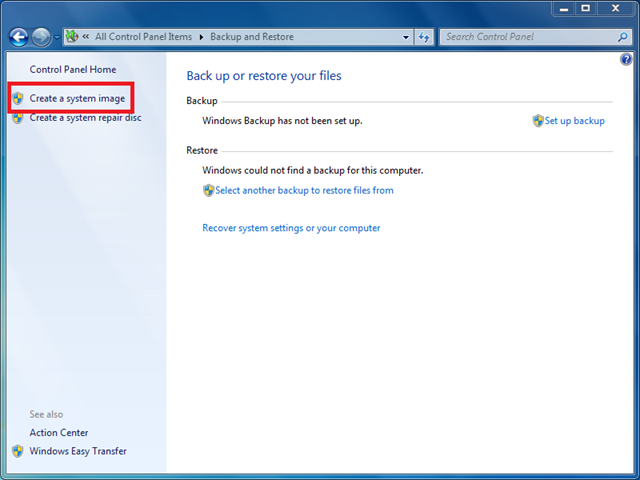The height and width of the screenshot is (480, 640).
Task: Click shield icon beside system repair disc
Action: coord(18,118)
